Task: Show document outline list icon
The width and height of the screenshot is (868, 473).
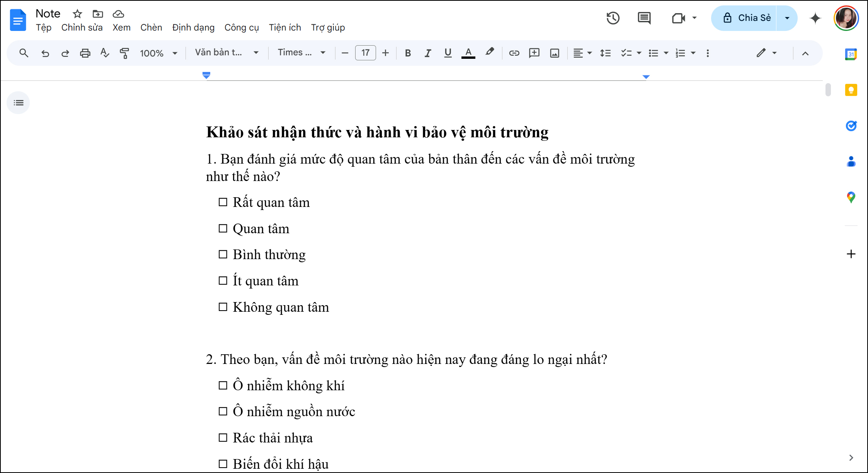Action: [x=18, y=103]
